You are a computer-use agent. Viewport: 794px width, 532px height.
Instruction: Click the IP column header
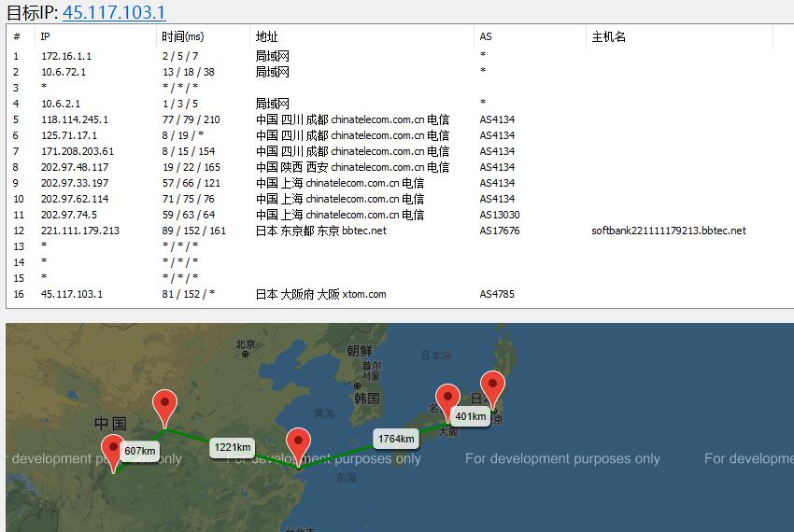tap(95, 36)
